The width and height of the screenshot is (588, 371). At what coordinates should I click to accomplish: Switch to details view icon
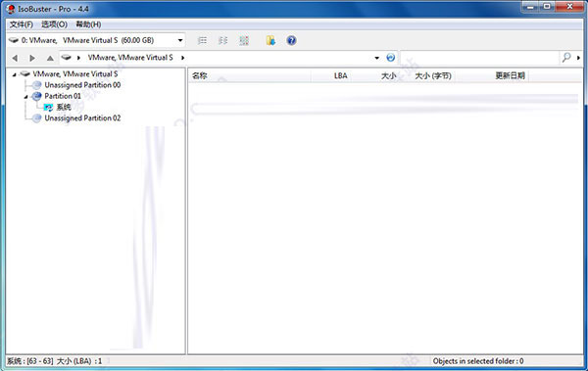tap(222, 40)
